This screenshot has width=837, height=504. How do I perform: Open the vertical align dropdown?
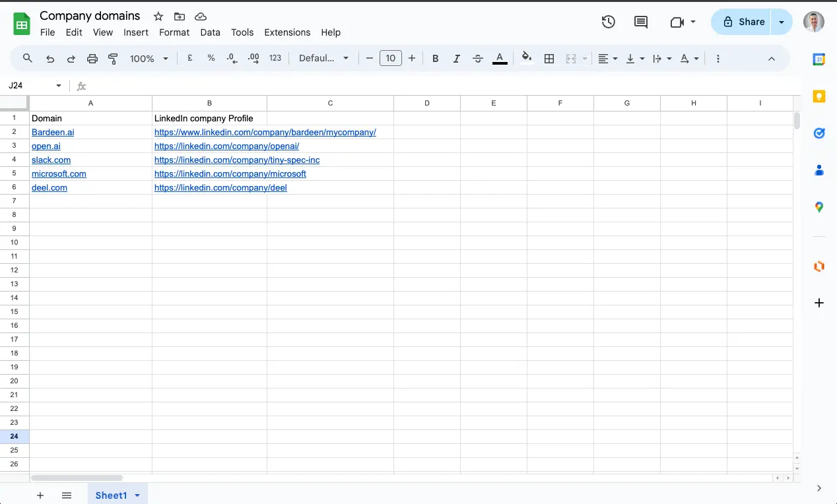635,59
